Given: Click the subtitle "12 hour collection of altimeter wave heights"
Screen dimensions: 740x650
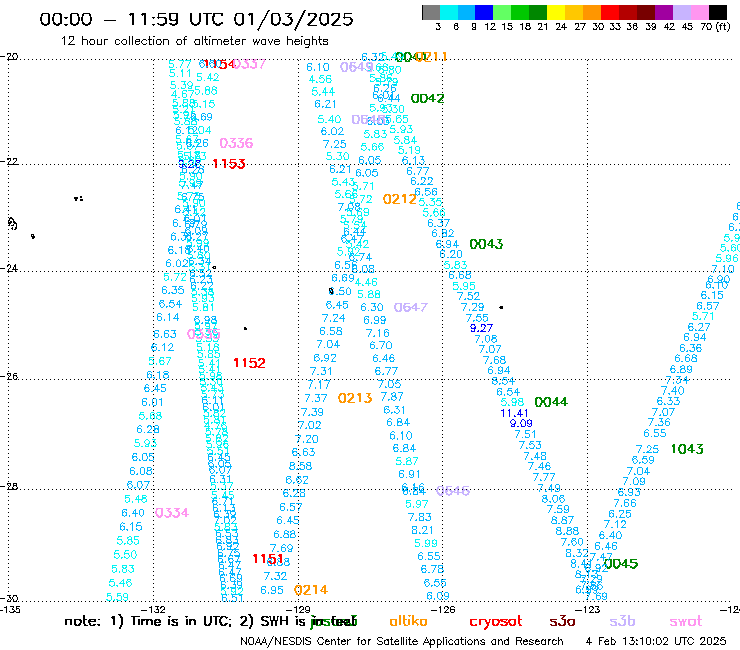Looking at the screenshot, I should click(194, 41).
